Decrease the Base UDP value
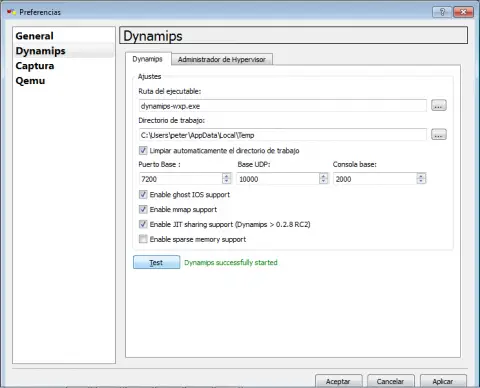This screenshot has height=388, width=480. point(323,181)
